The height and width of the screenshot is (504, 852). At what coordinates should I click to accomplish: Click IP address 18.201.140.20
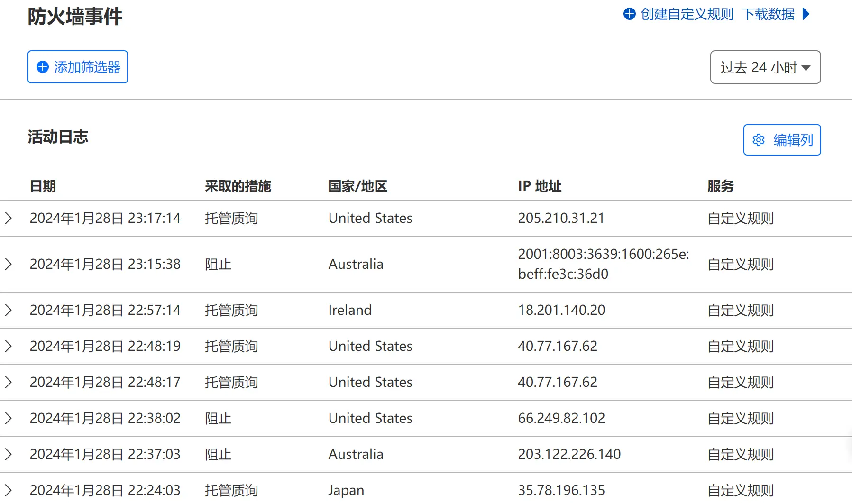562,310
